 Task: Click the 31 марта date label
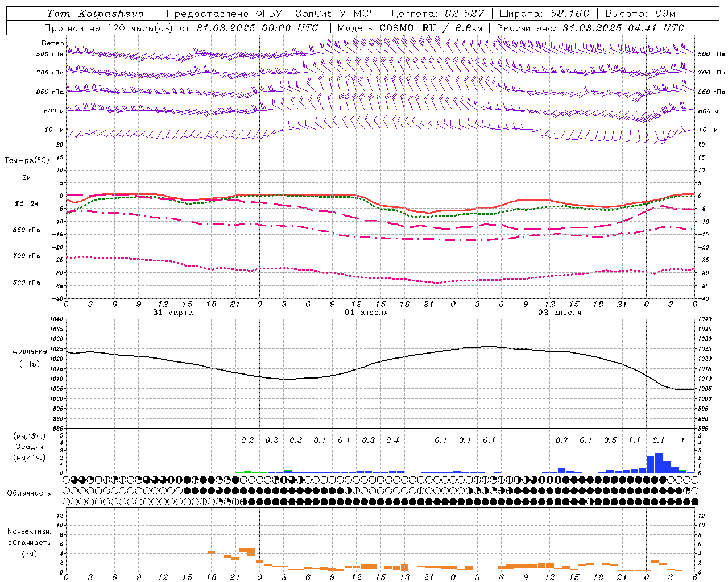[173, 312]
